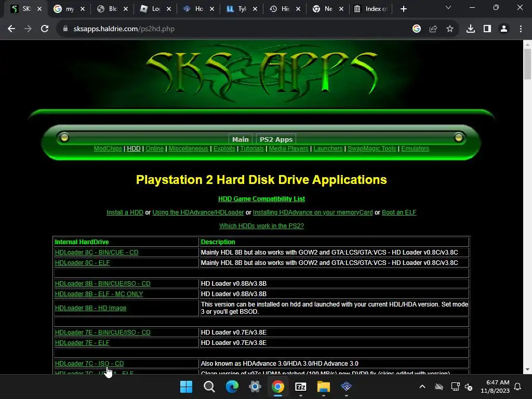Open 7-Zip from the taskbar
The width and height of the screenshot is (532, 399).
pos(301,387)
